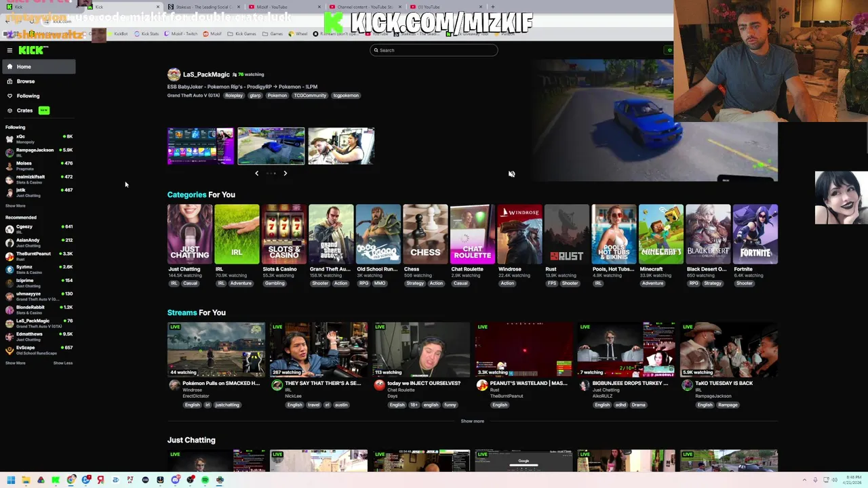The width and height of the screenshot is (868, 488).
Task: Open Moises channel in sidebar
Action: click(38, 165)
